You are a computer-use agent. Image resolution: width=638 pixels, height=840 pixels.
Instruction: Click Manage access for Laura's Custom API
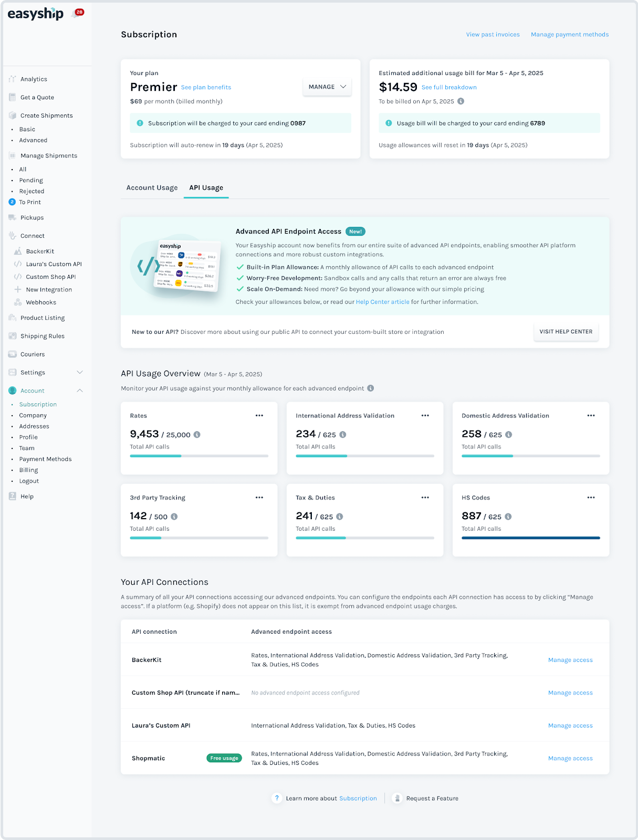[570, 726]
